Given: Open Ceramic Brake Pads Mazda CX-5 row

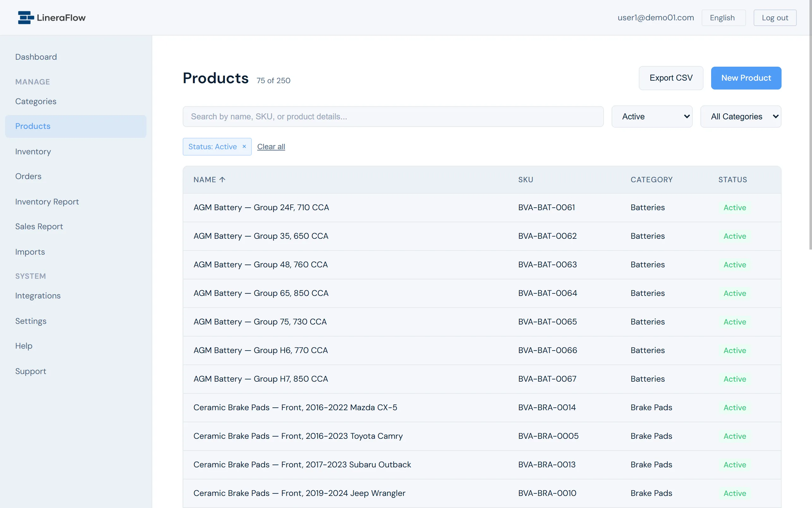Looking at the screenshot, I should tap(482, 408).
